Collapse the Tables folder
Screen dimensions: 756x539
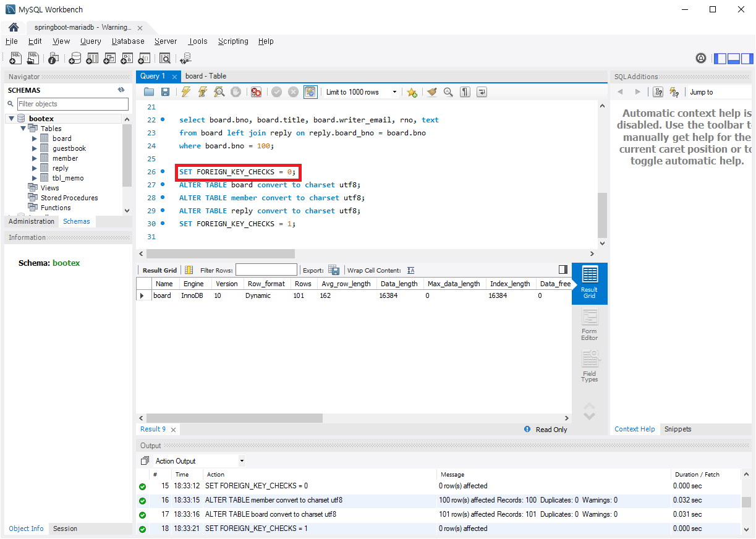23,129
